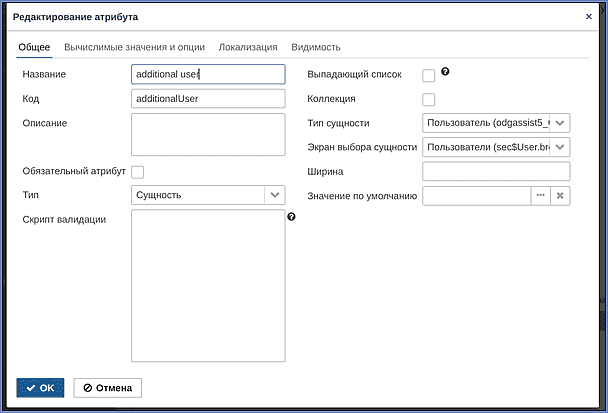This screenshot has width=608, height=413.
Task: Switch to the Локализация tab
Action: point(248,47)
